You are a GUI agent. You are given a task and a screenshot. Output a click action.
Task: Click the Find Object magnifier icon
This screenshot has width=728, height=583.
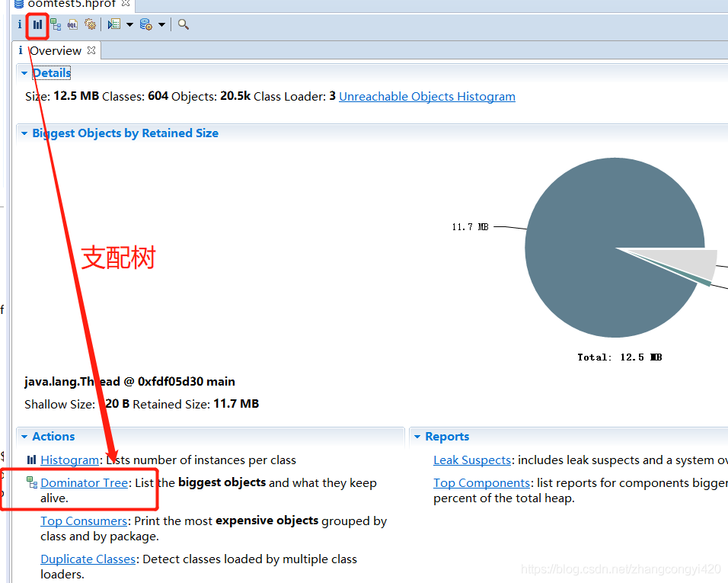click(x=184, y=24)
